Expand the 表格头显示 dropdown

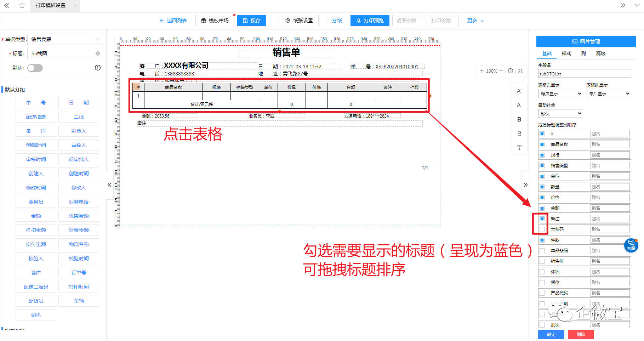560,93
